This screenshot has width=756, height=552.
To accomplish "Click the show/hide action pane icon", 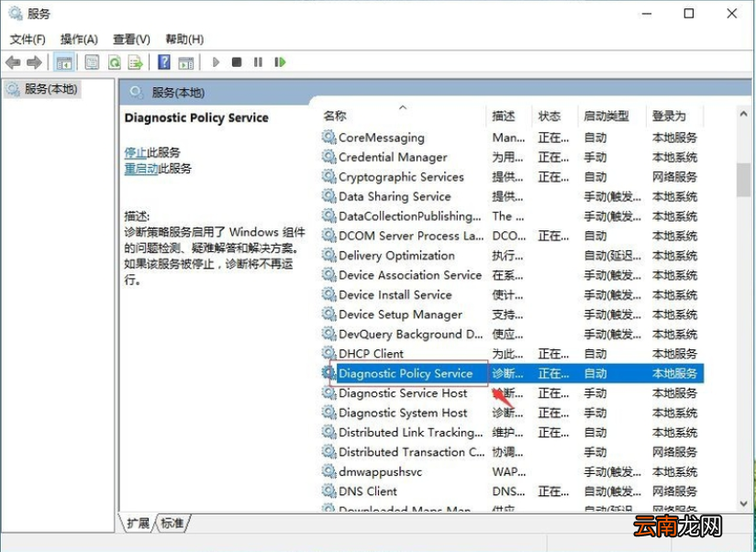I will tap(185, 62).
